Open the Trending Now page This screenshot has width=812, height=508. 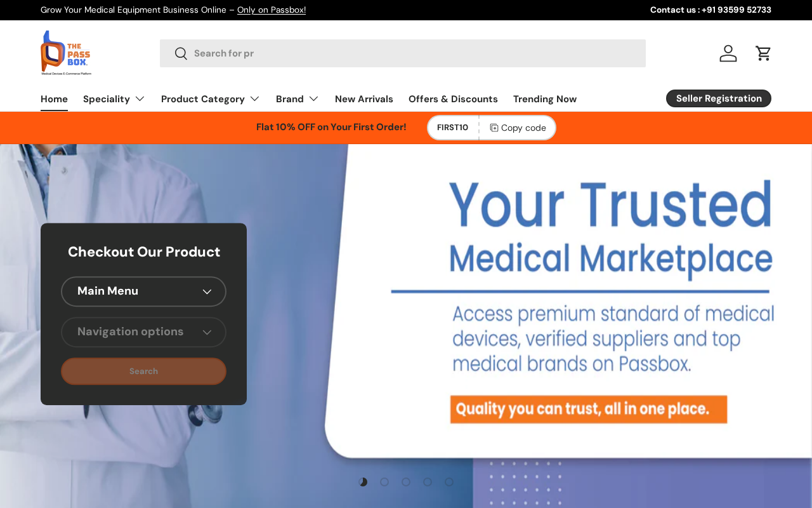point(545,99)
